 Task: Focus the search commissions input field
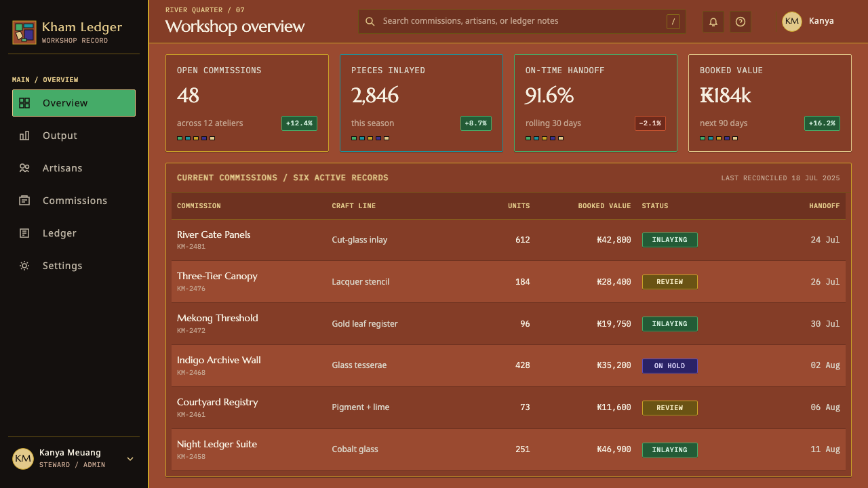tap(521, 22)
